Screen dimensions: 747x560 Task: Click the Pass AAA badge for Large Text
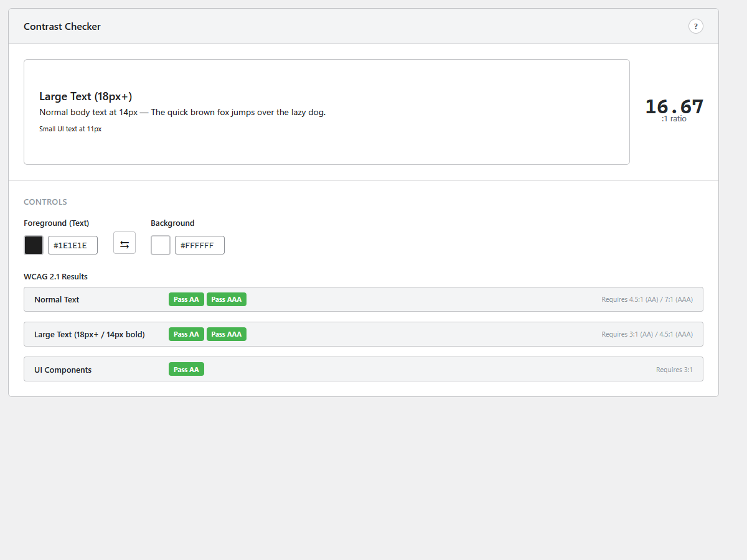(227, 334)
